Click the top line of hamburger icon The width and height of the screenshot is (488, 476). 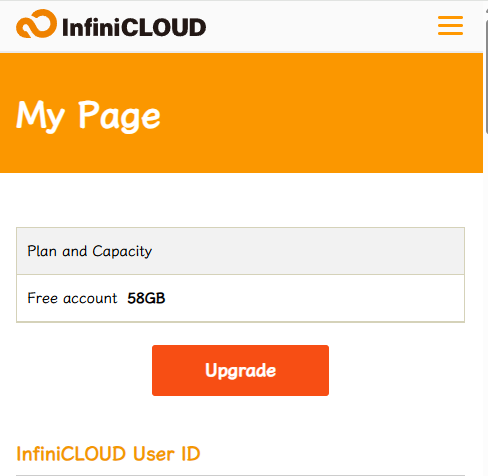[450, 17]
